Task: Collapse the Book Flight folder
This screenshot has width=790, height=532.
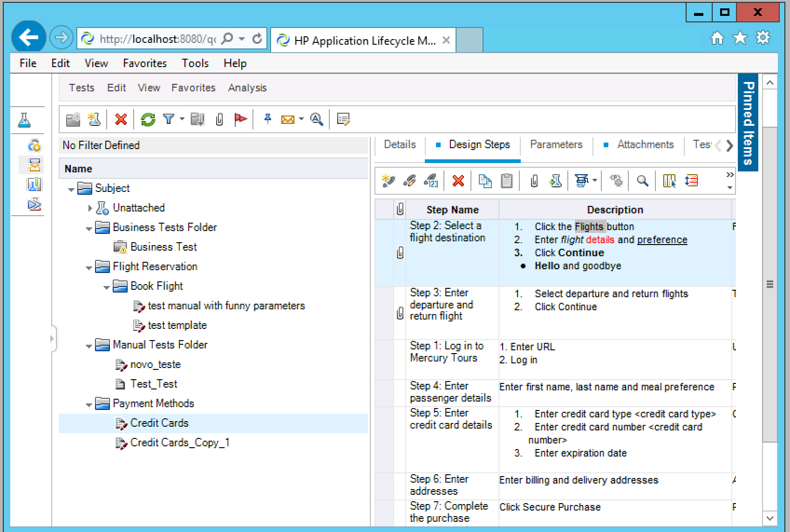Action: [107, 287]
